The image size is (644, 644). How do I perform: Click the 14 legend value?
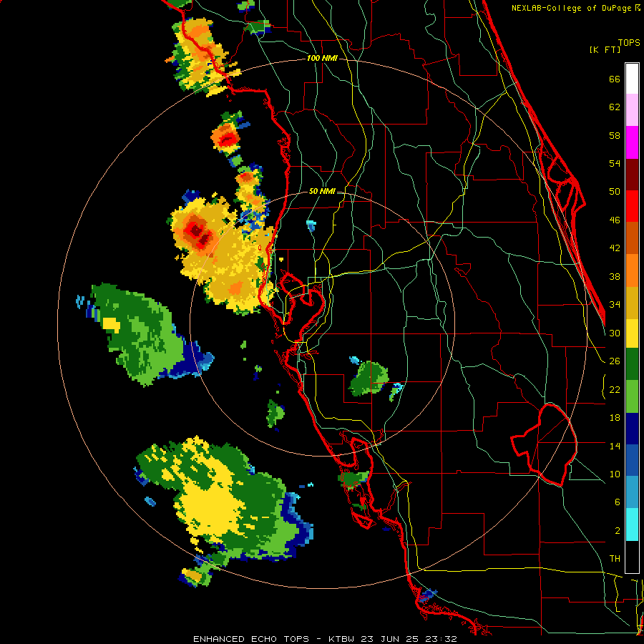(x=615, y=446)
